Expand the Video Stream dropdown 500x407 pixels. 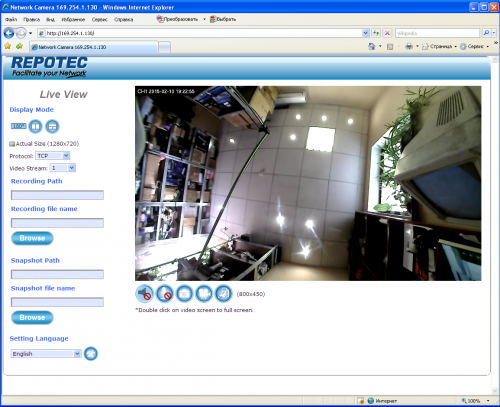[63, 168]
